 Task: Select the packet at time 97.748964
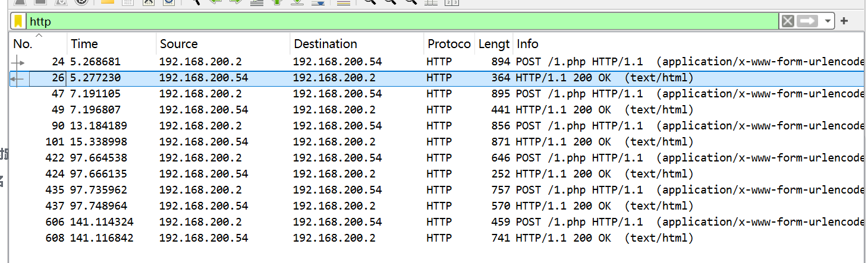point(437,206)
